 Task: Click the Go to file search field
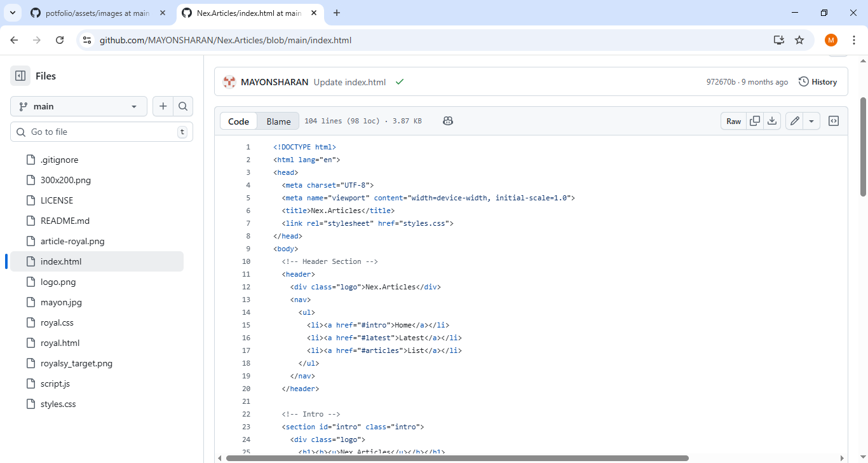(x=102, y=132)
